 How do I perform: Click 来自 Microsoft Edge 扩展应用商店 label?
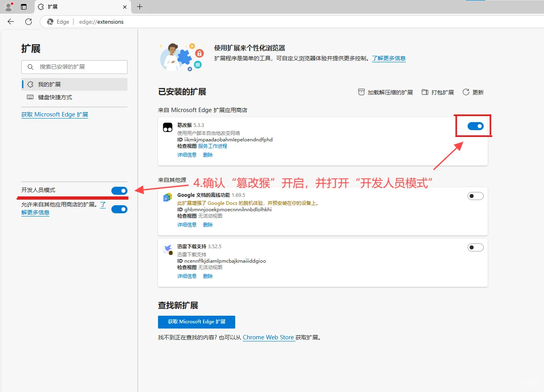click(203, 110)
